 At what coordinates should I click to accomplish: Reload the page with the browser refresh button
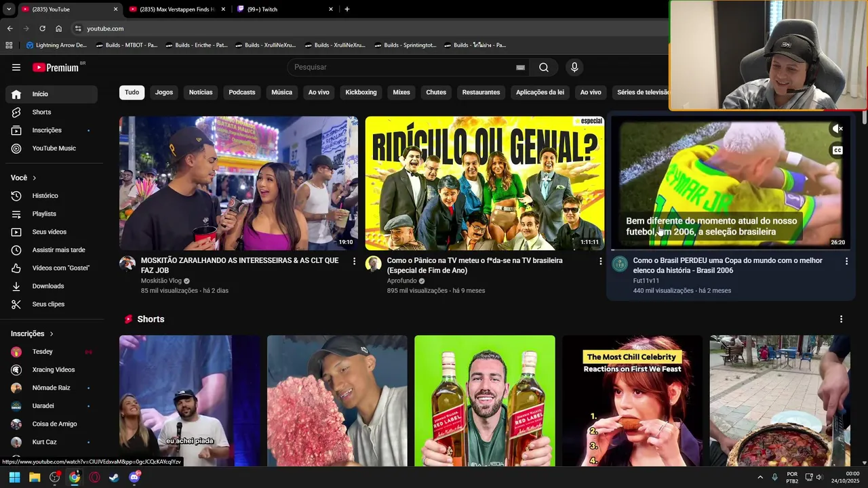[42, 28]
